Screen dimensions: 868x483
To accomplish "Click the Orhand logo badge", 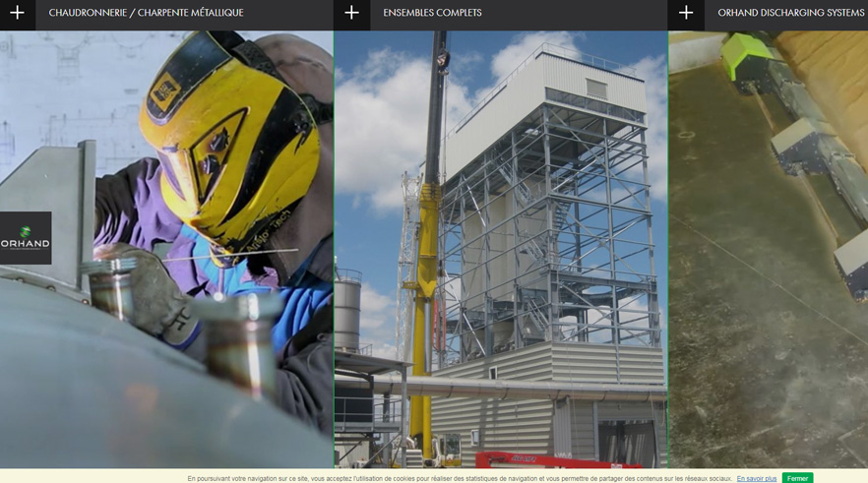I will point(26,238).
